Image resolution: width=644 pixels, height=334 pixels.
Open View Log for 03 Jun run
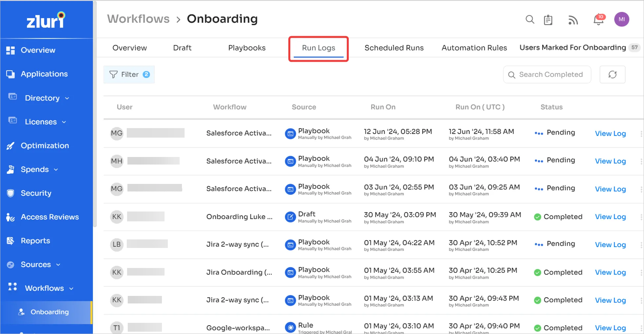click(610, 189)
